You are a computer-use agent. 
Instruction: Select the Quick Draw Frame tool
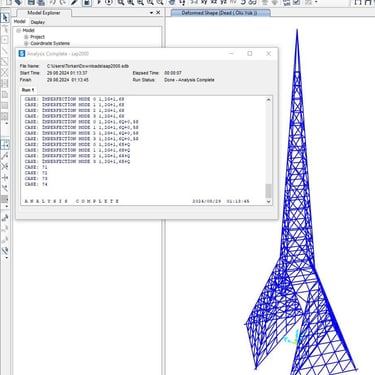(x=5, y=62)
